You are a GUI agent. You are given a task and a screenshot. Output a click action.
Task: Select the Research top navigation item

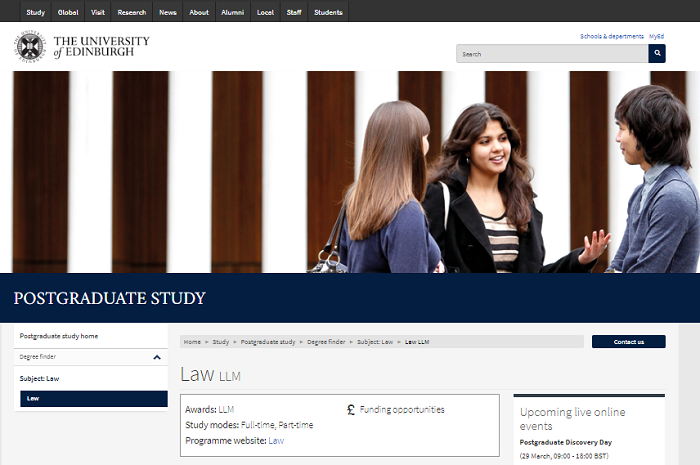[x=131, y=12]
